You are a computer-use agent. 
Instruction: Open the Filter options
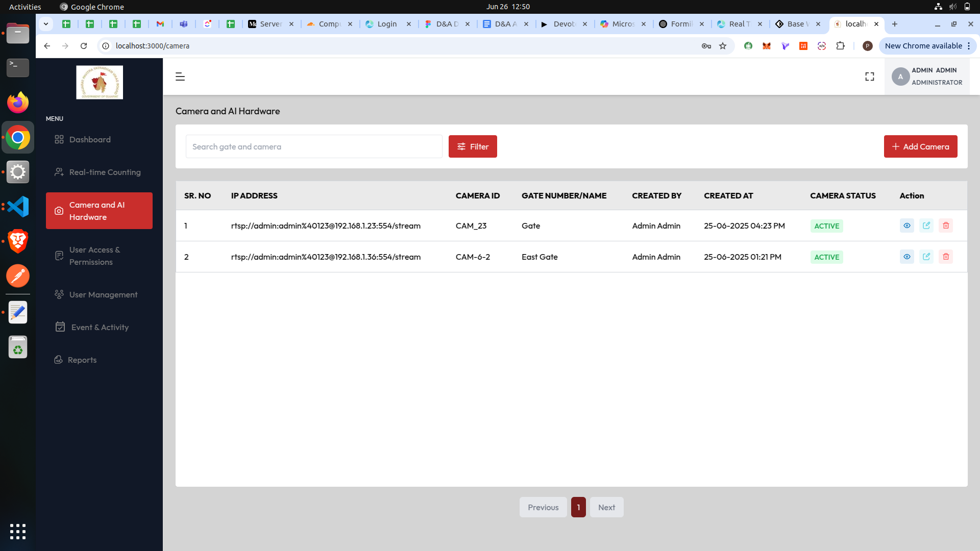pos(473,146)
